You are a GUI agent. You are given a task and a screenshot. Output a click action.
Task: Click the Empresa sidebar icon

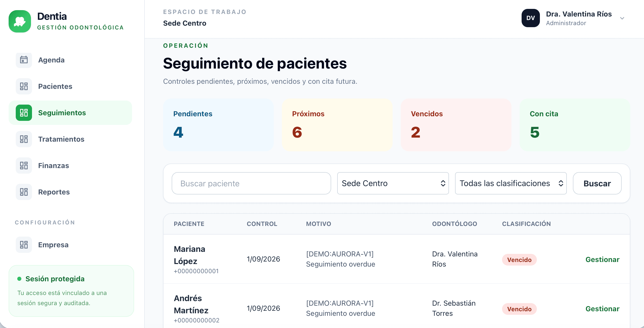coord(24,245)
